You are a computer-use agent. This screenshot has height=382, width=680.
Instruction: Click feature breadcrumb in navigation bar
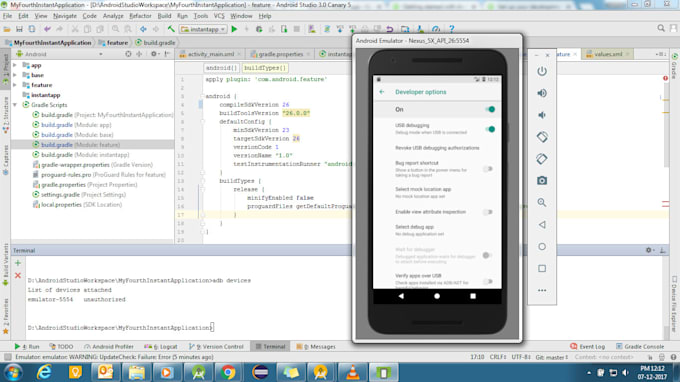[113, 42]
